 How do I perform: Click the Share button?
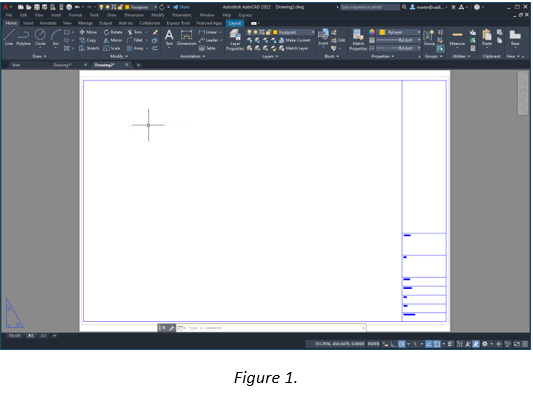pyautogui.click(x=181, y=7)
